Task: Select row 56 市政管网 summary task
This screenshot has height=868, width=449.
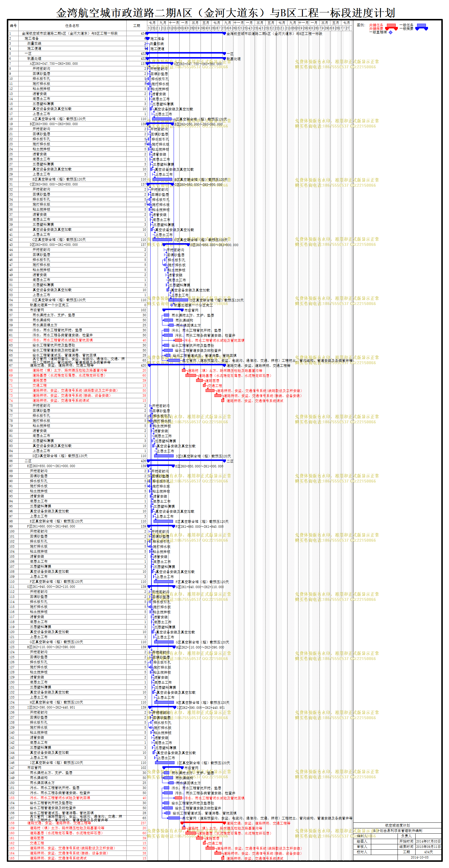Action: [37, 310]
